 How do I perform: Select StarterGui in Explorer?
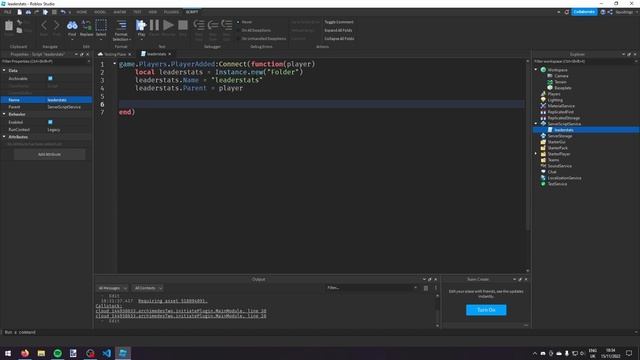tap(556, 142)
